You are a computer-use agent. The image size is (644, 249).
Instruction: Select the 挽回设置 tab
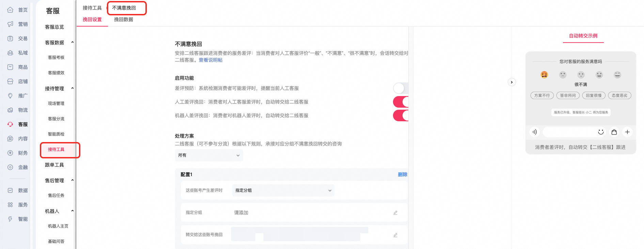tap(92, 19)
